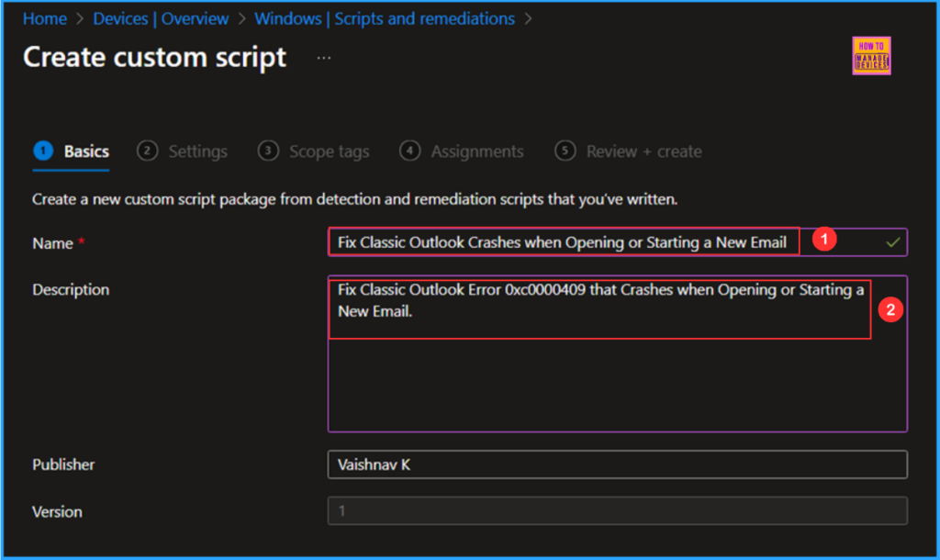Click inside the Description text area
The image size is (940, 560).
(x=618, y=353)
